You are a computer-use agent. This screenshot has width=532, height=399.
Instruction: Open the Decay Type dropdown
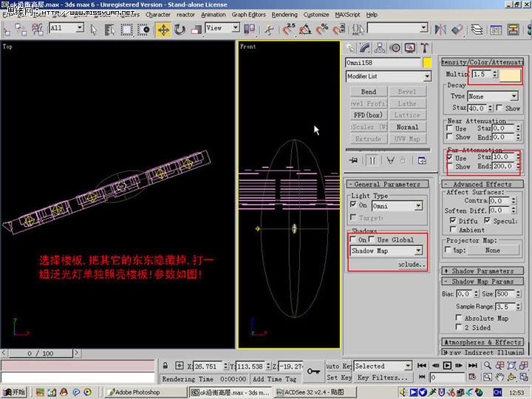493,96
